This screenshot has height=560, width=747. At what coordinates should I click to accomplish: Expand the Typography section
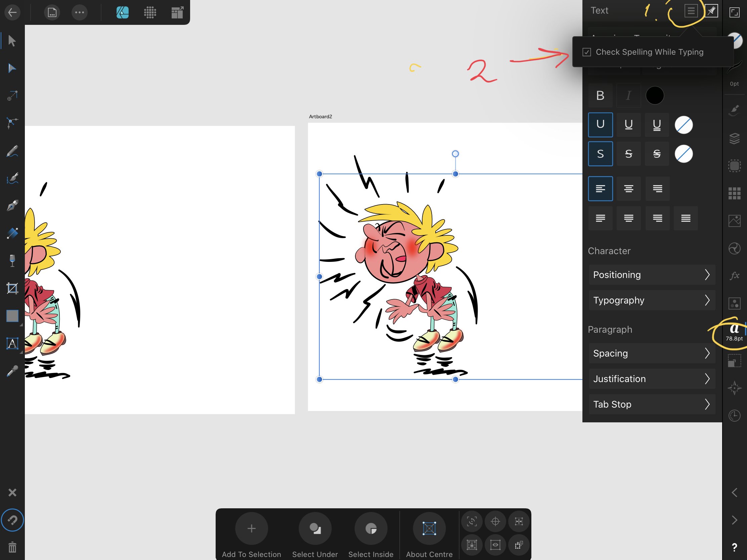(x=652, y=300)
